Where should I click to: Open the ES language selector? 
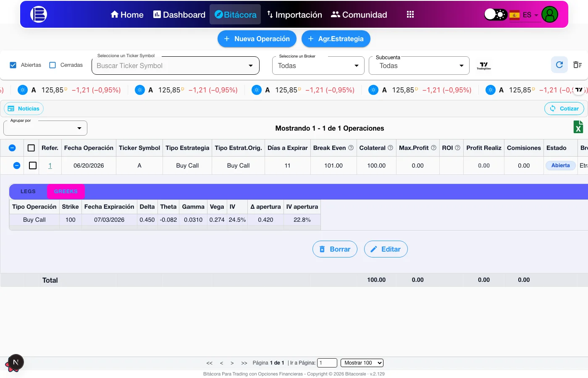524,15
